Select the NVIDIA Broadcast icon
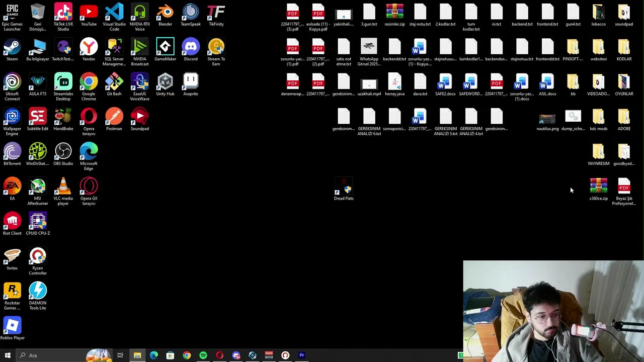The image size is (644, 362). coord(139,52)
